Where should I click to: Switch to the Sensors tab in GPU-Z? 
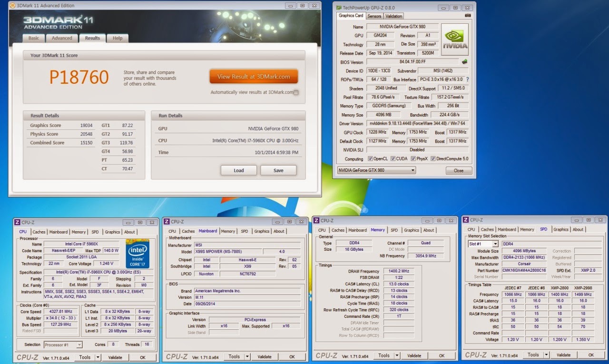[374, 16]
